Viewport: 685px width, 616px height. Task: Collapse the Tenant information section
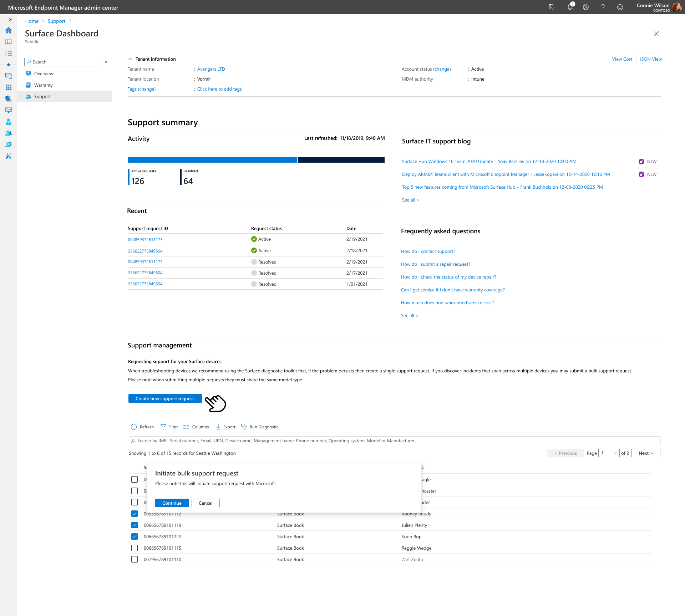[x=130, y=59]
